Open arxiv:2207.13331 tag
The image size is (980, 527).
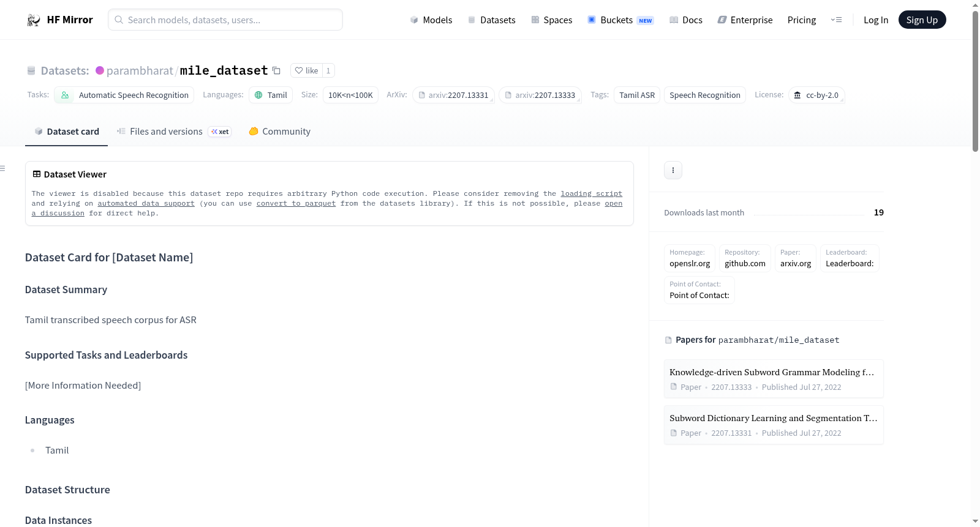click(453, 95)
